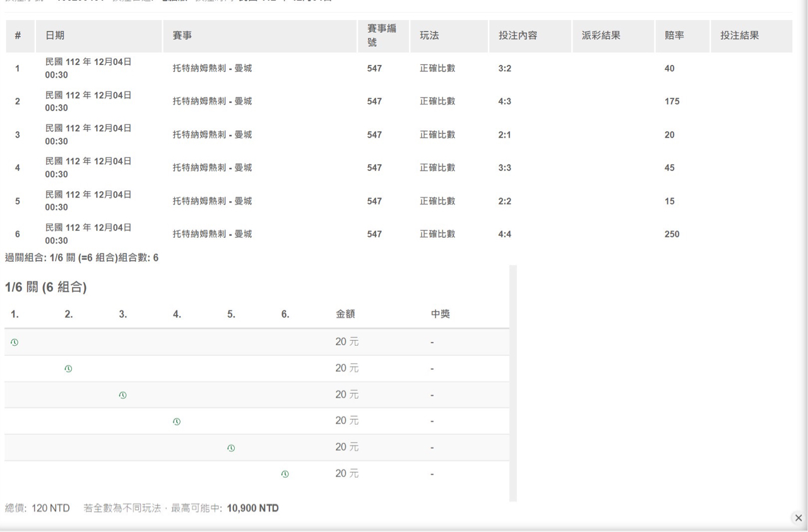Click the match name in row 6
Image resolution: width=808 pixels, height=532 pixels.
(212, 234)
